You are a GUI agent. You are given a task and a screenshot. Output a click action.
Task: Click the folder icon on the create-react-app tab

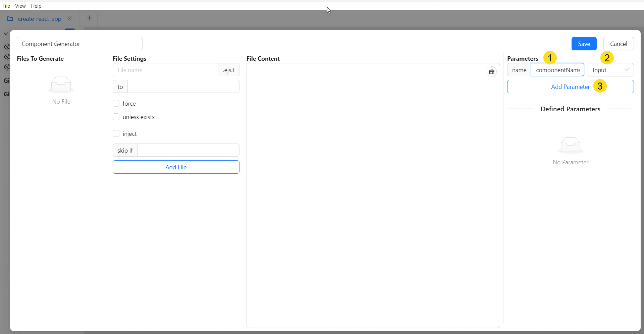10,18
